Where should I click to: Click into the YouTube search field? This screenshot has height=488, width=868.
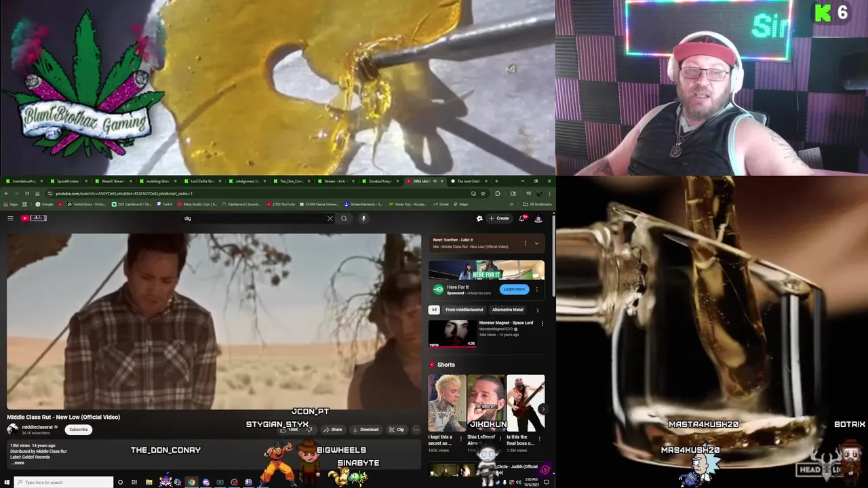254,218
